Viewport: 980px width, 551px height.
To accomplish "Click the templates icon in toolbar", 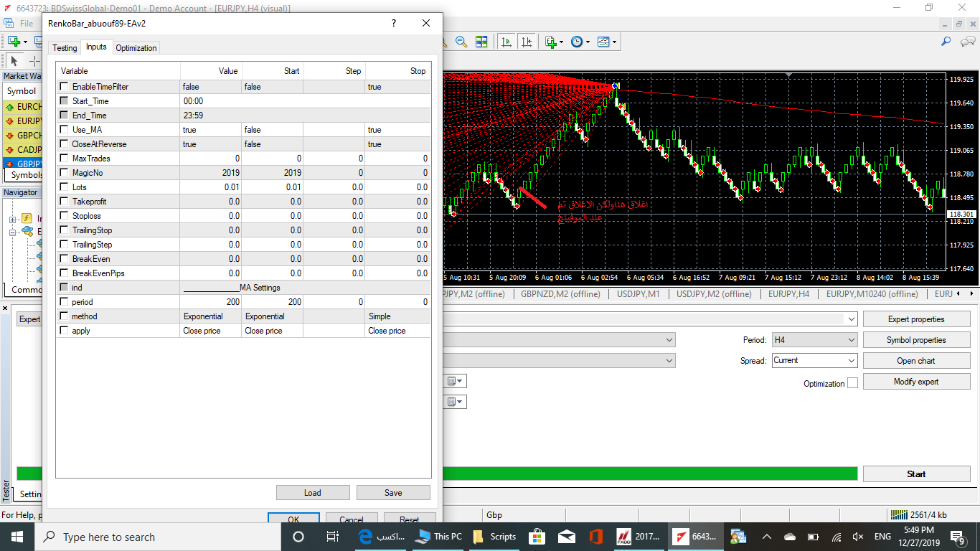I will click(603, 42).
